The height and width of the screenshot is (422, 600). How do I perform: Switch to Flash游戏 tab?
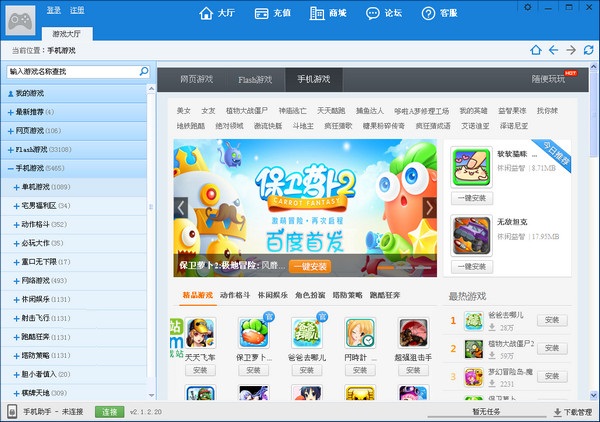click(255, 79)
